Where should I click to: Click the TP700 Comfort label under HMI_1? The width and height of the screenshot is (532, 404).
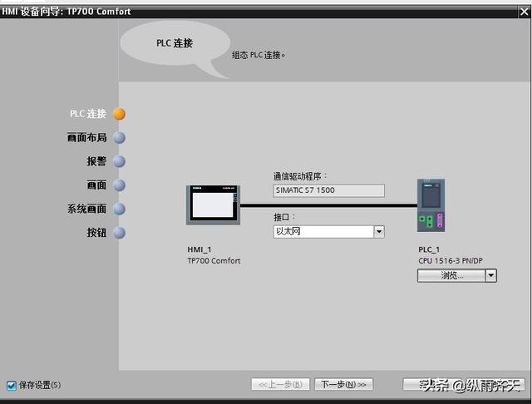click(214, 261)
